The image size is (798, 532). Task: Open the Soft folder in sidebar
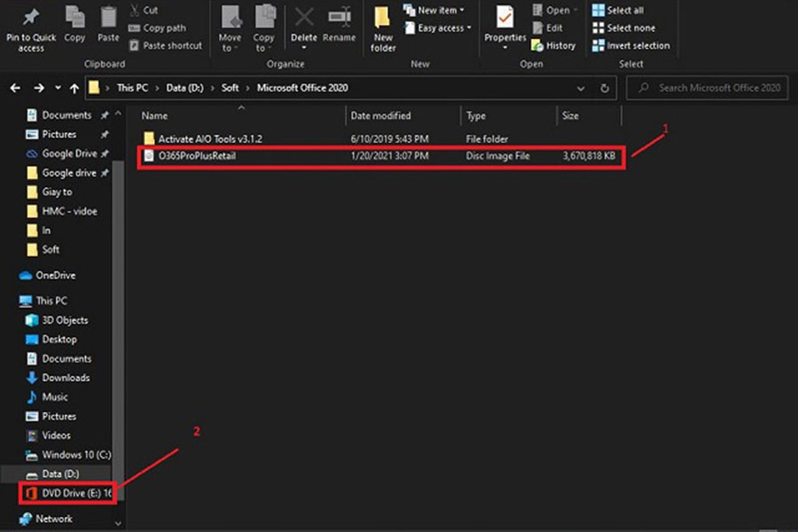(43, 249)
